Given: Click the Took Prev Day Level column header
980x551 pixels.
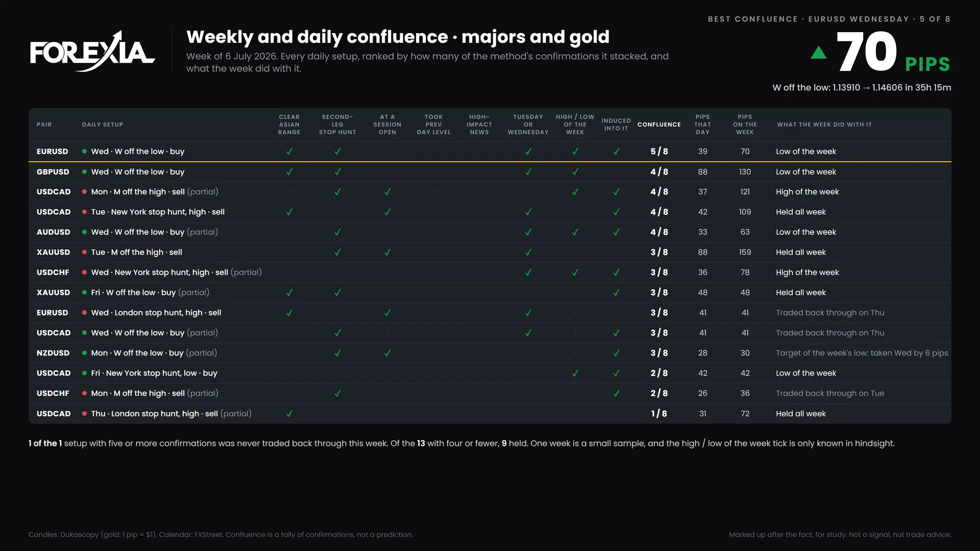Looking at the screenshot, I should (x=434, y=124).
